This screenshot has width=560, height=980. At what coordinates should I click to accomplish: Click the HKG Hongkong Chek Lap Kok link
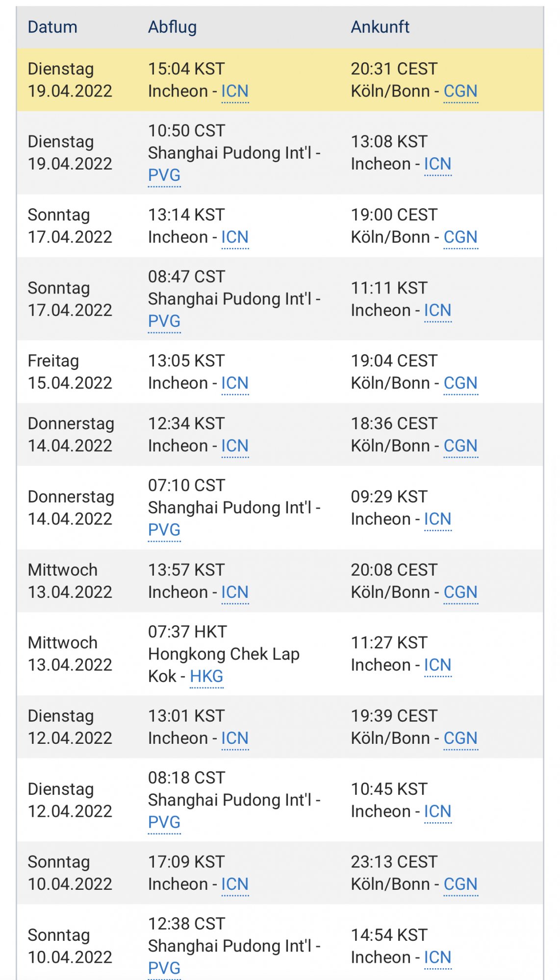pyautogui.click(x=206, y=676)
